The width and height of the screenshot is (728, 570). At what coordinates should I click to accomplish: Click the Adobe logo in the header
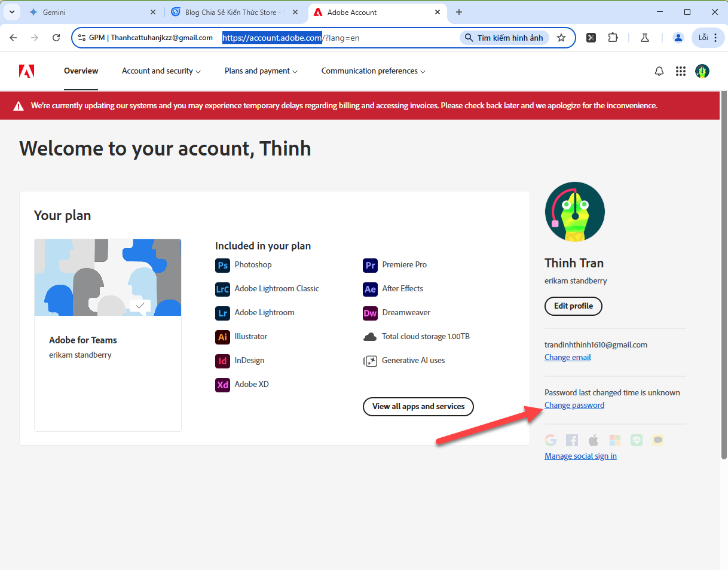click(26, 71)
